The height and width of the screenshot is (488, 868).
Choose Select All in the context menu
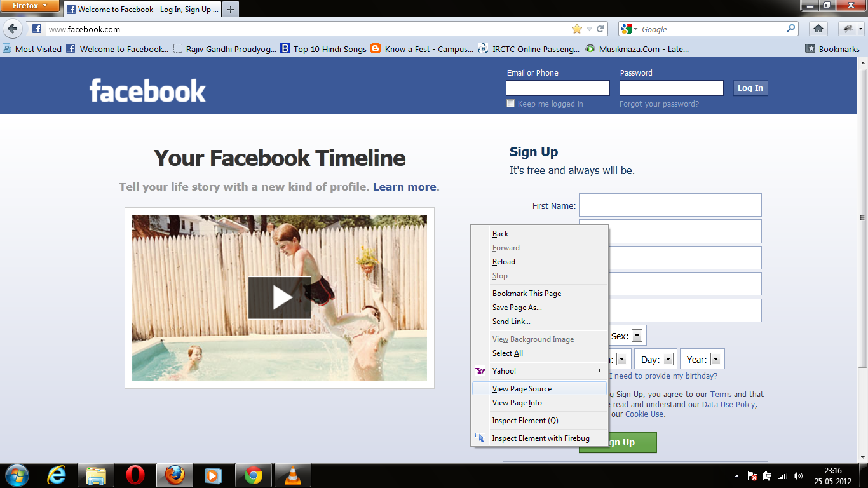tap(539, 353)
